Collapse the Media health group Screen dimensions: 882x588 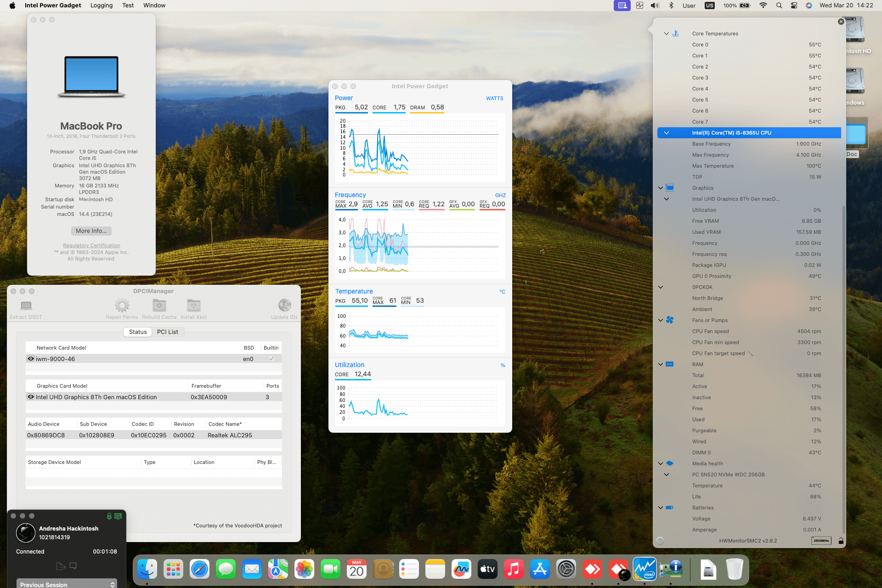tap(661, 464)
